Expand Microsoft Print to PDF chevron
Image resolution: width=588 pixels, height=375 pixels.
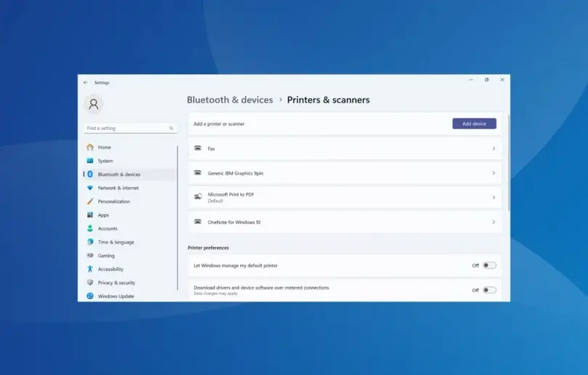pyautogui.click(x=494, y=198)
